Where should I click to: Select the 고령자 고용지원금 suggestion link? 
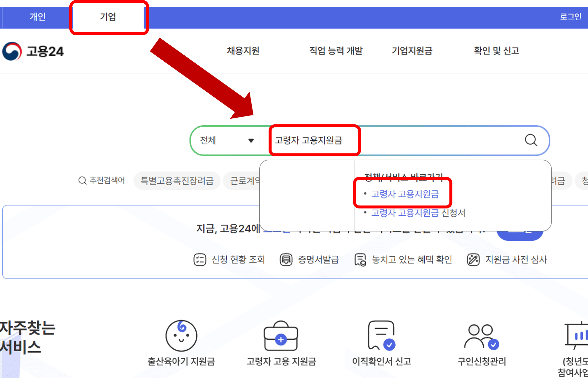[x=406, y=194]
